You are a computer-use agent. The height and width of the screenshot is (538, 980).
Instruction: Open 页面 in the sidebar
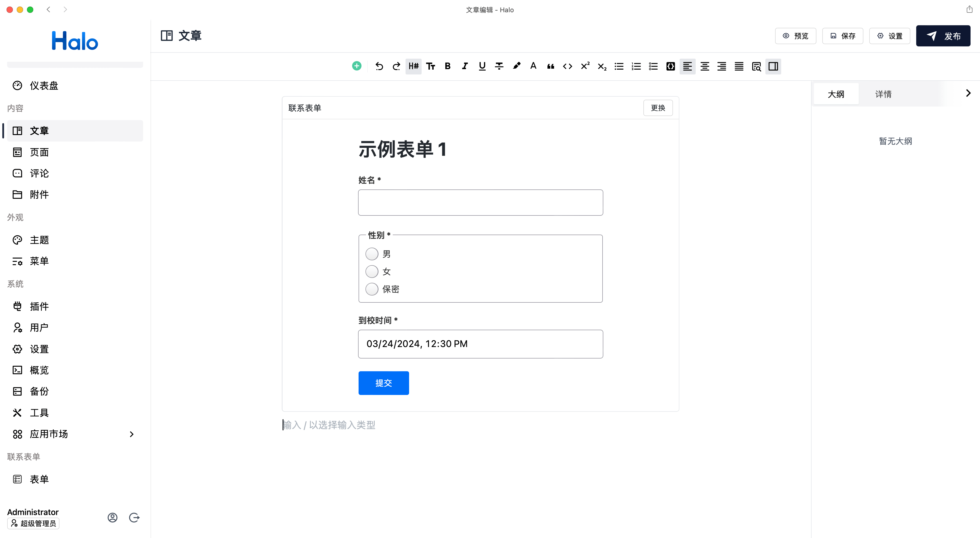pyautogui.click(x=75, y=152)
